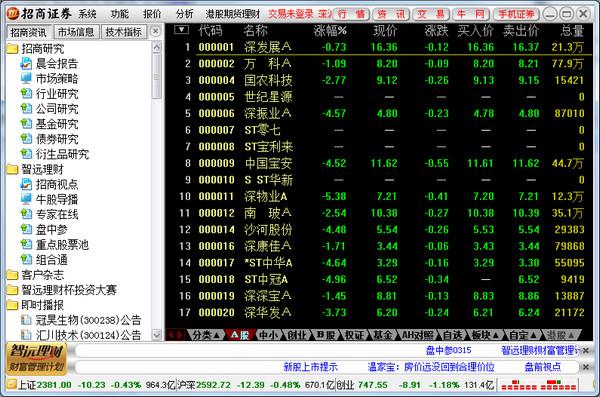
Task: Open the 新股上市提示 link
Action: click(310, 367)
